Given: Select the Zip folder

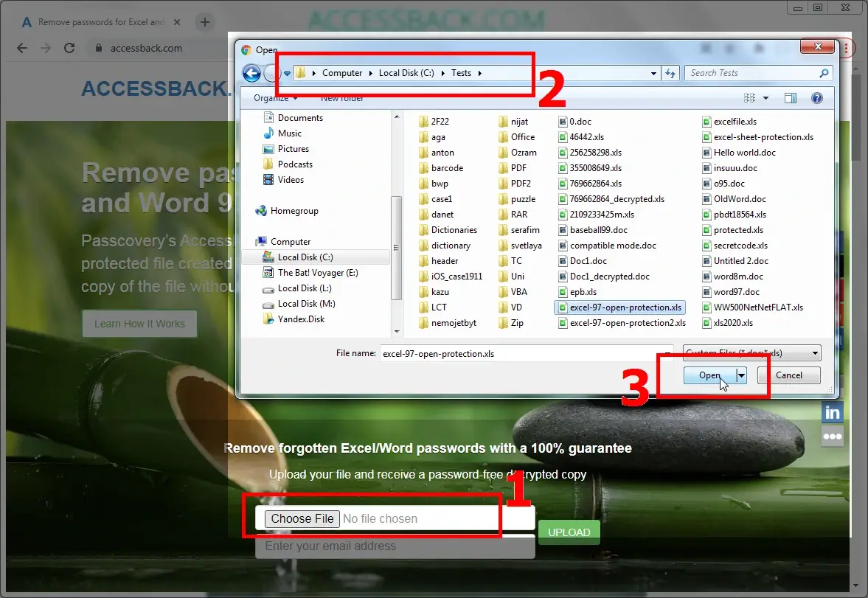Looking at the screenshot, I should click(x=511, y=323).
